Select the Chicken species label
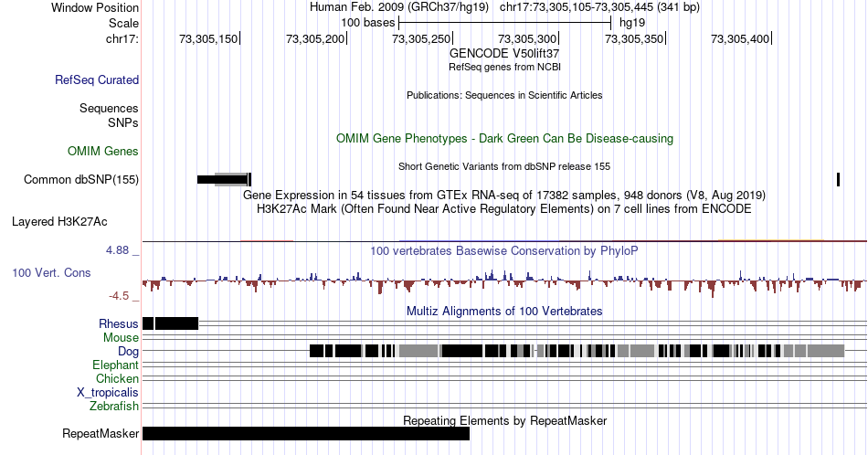The width and height of the screenshot is (868, 455). pyautogui.click(x=117, y=378)
